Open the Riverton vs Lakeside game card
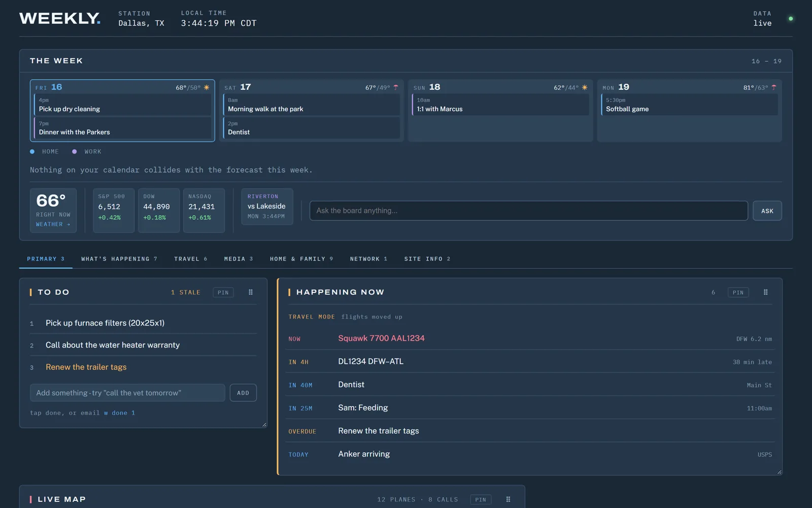Image resolution: width=812 pixels, height=508 pixels. click(x=267, y=206)
